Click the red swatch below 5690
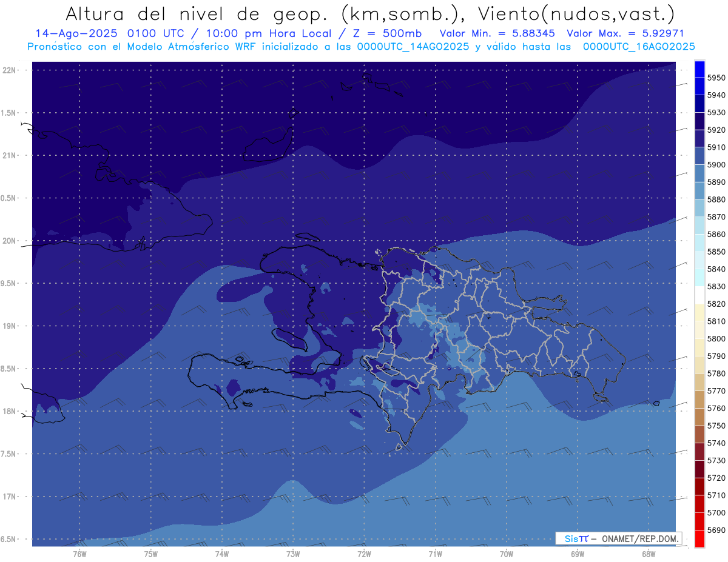This screenshot has height=562, width=728. [699, 538]
